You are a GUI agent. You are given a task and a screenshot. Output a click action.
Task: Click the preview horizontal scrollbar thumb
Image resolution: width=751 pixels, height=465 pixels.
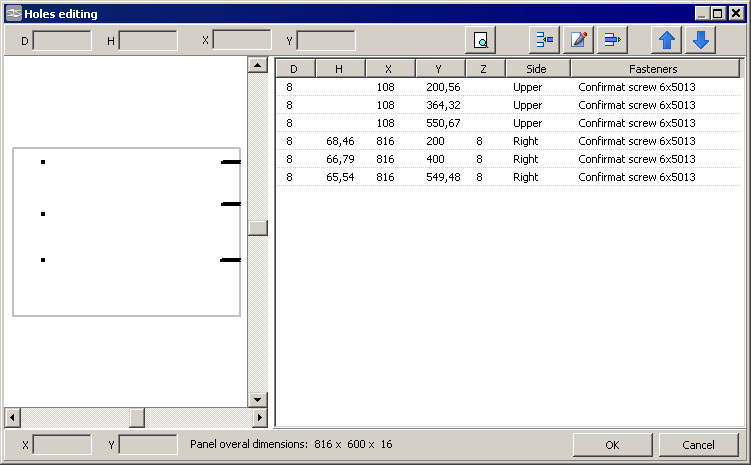(137, 418)
